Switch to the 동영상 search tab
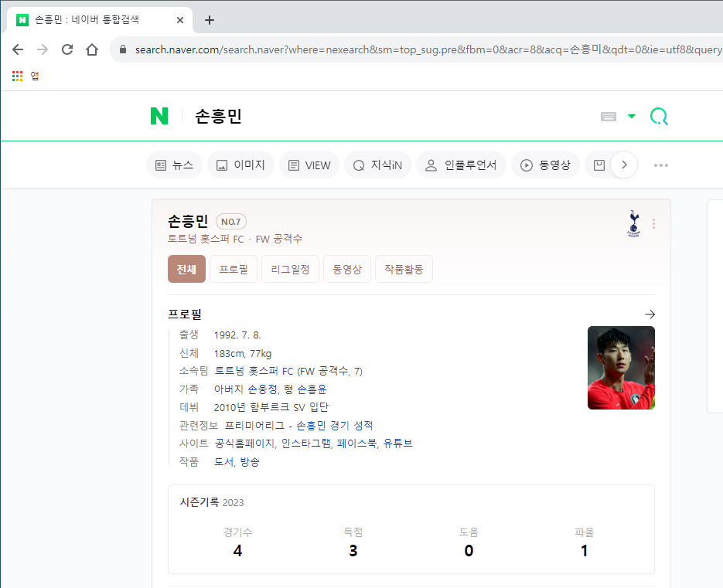This screenshot has height=588, width=723. (x=545, y=165)
